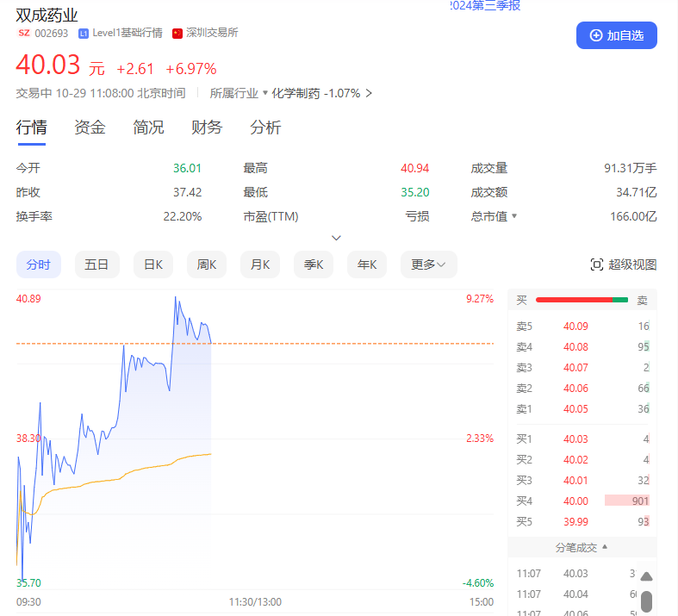Click the plus icon in 加自选 button
This screenshot has width=678, height=616.
(x=596, y=35)
